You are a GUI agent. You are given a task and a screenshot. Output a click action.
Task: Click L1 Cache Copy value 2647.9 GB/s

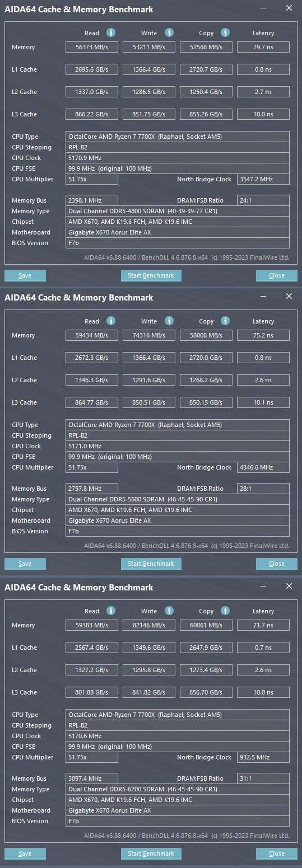[x=206, y=648]
